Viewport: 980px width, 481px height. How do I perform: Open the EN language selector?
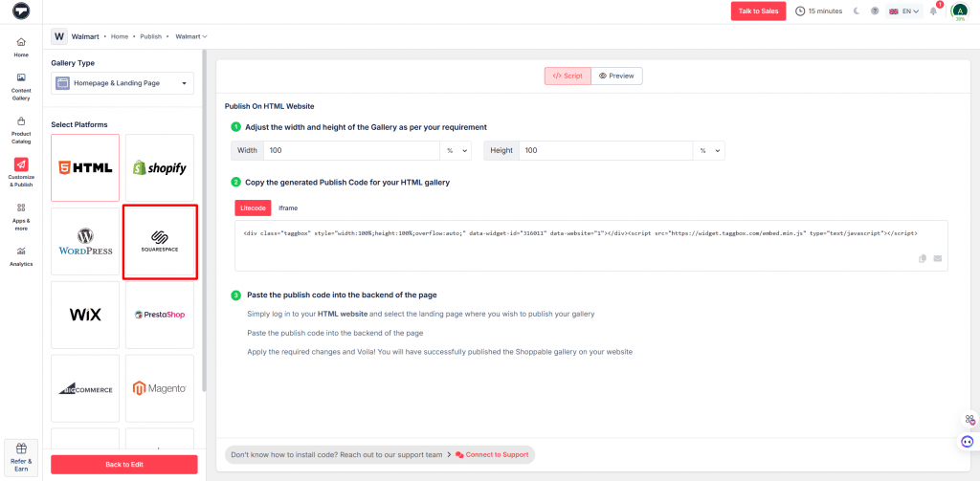(904, 11)
